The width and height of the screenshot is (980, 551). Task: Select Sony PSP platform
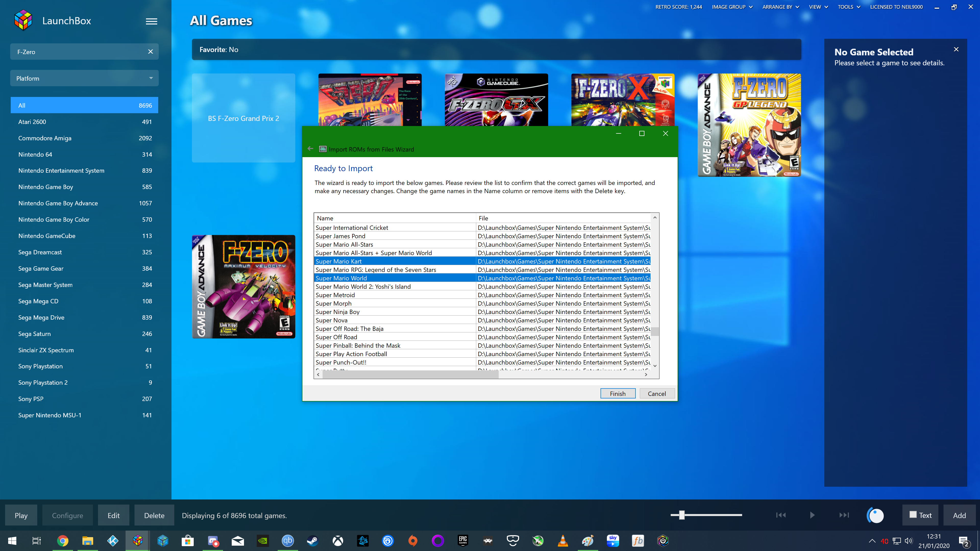(84, 399)
